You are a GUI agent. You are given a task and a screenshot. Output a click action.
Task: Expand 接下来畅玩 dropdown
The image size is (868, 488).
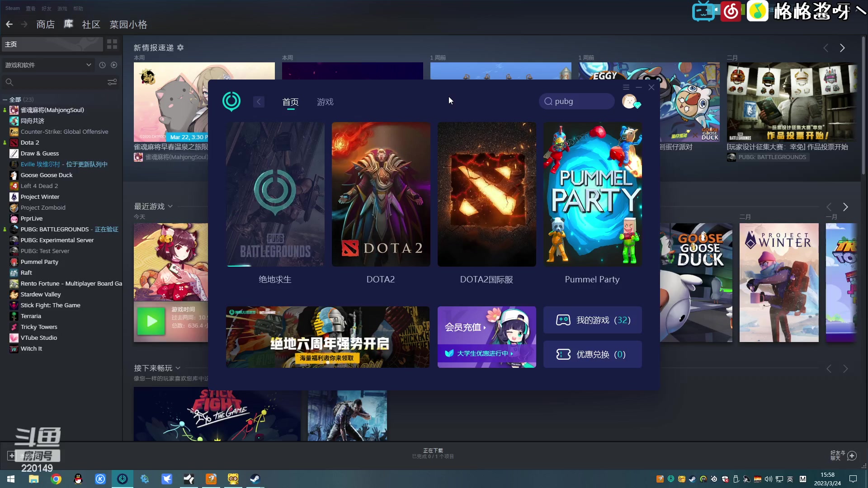[x=178, y=368]
